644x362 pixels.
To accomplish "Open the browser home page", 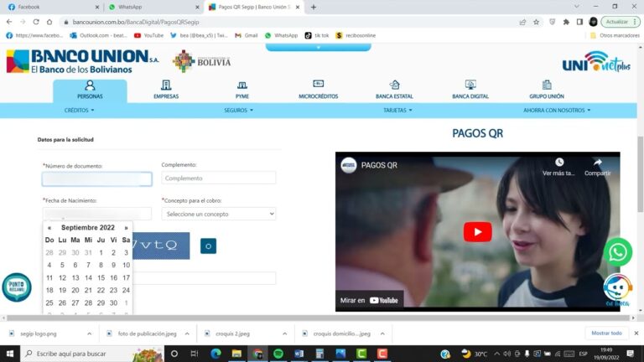I will (49, 22).
